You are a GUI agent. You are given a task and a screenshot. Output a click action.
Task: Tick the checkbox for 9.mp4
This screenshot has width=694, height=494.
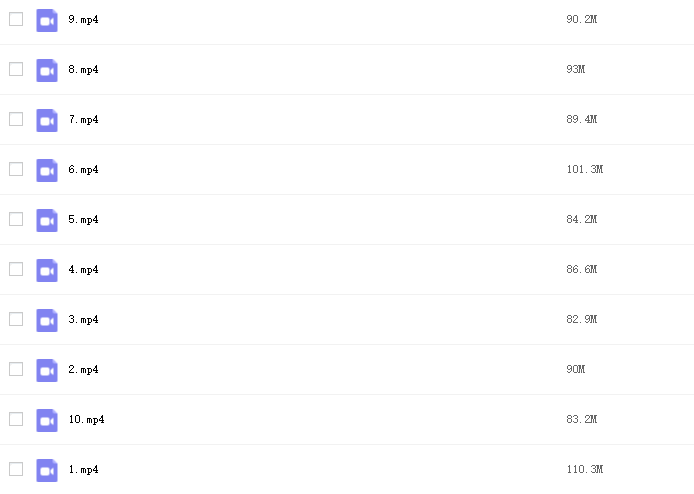(16, 19)
